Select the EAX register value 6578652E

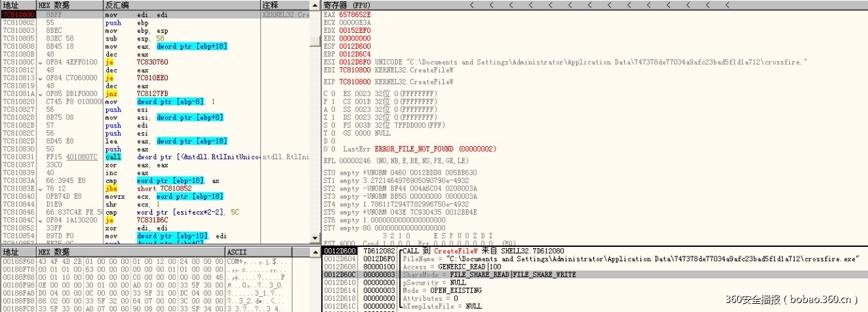click(352, 14)
